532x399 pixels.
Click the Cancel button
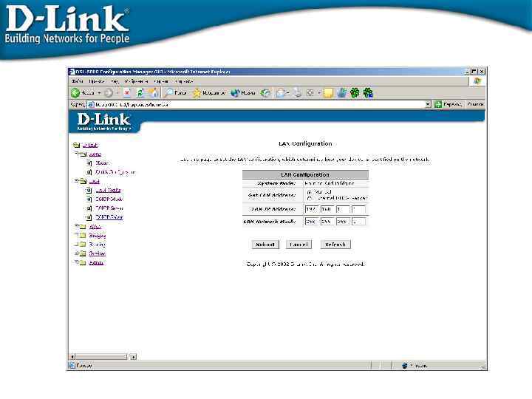coord(299,245)
